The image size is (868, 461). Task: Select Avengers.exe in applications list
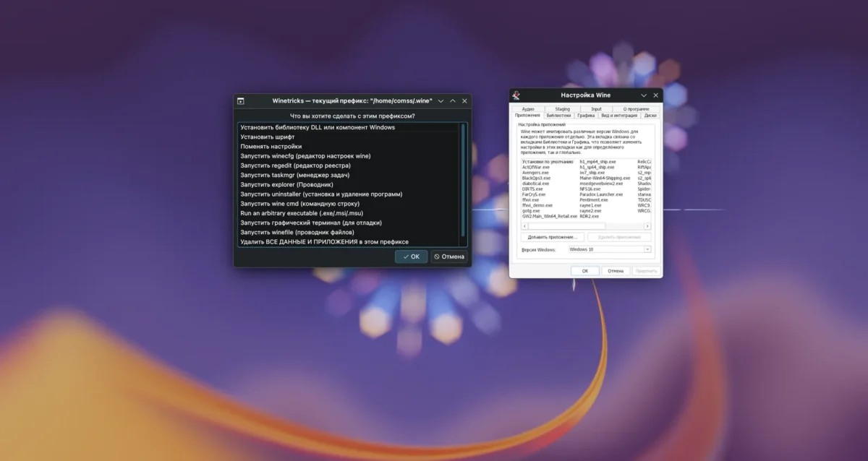tap(535, 173)
